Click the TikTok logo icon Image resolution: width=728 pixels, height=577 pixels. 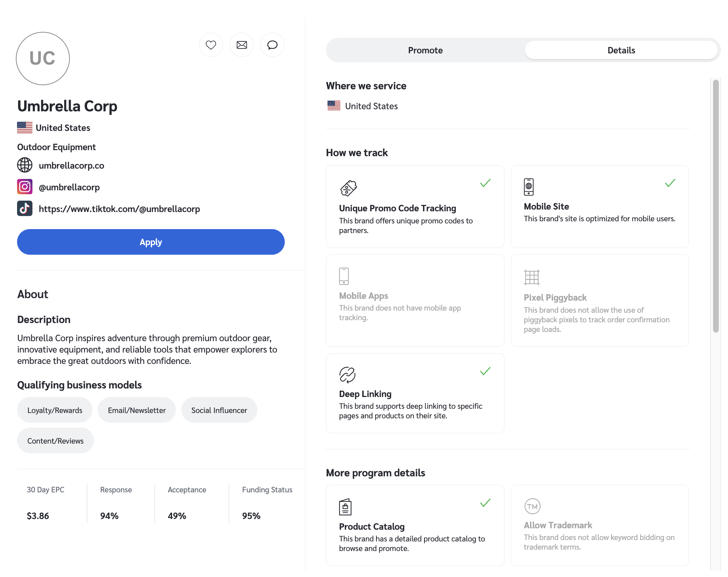[25, 208]
